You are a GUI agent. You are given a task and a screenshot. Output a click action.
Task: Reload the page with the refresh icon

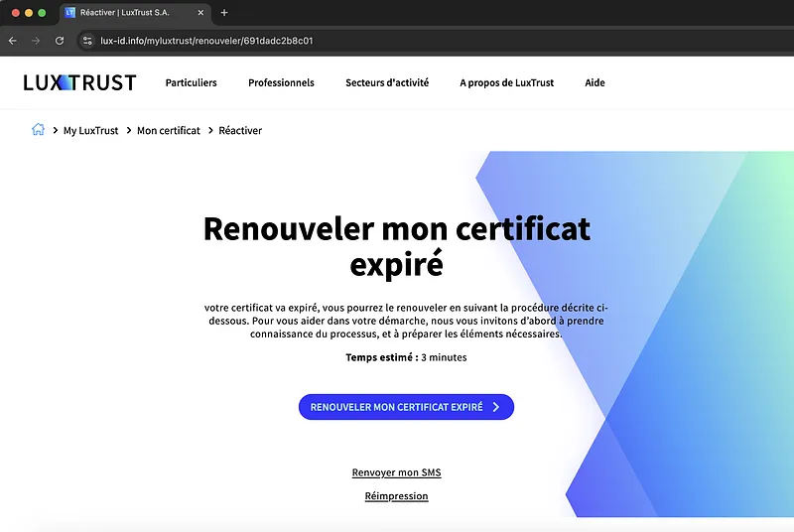[60, 41]
